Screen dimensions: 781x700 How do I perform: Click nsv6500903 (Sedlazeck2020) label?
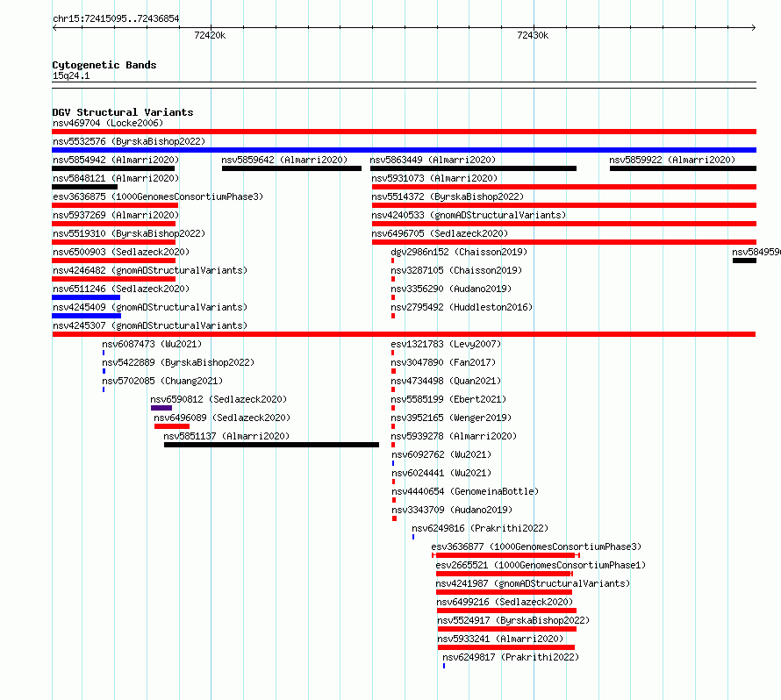(121, 252)
